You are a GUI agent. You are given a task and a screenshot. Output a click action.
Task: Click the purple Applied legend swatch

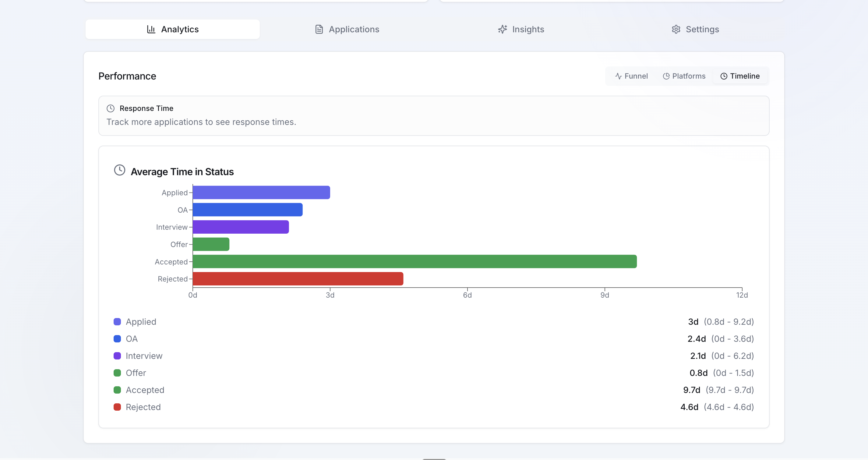click(117, 321)
